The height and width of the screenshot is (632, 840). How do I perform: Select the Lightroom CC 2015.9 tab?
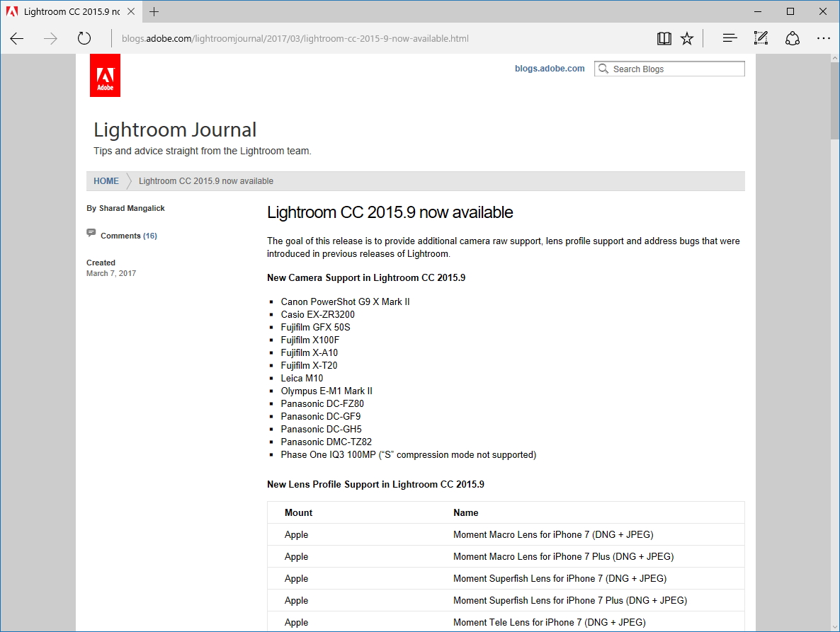[x=72, y=11]
